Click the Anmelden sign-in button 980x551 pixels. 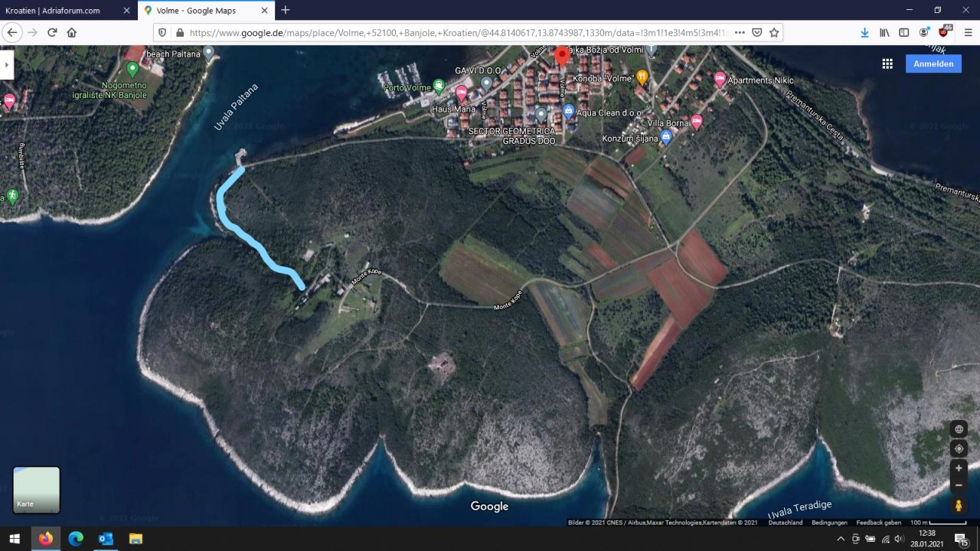[x=933, y=64]
